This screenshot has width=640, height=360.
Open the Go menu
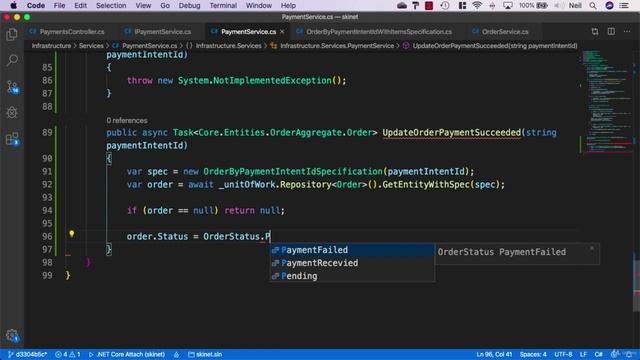165,5
